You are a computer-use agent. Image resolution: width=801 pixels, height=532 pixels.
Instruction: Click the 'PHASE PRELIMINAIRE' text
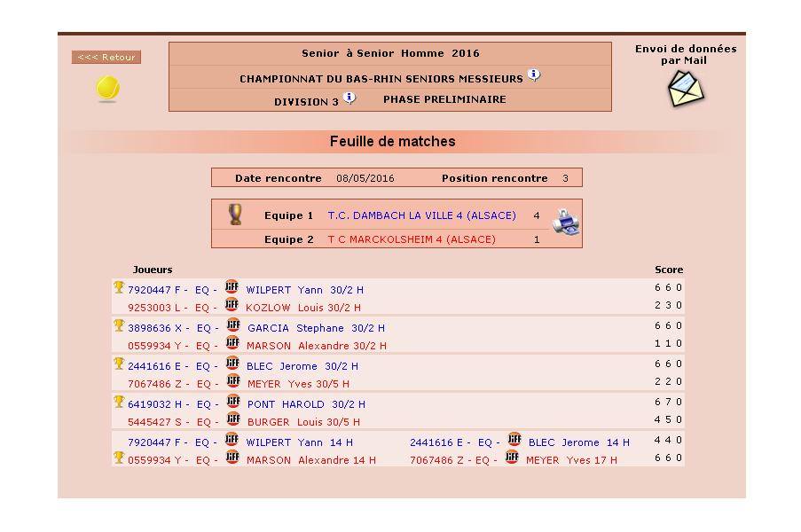pyautogui.click(x=444, y=99)
